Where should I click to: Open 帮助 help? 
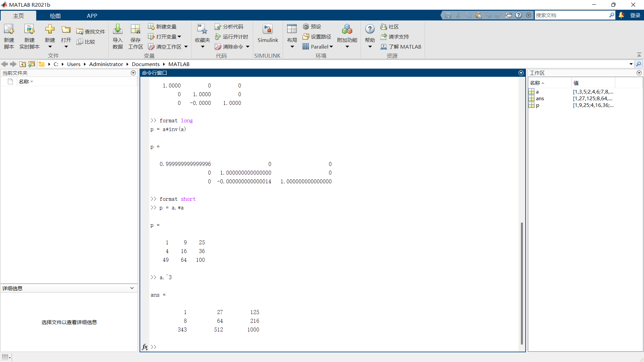pos(370,36)
